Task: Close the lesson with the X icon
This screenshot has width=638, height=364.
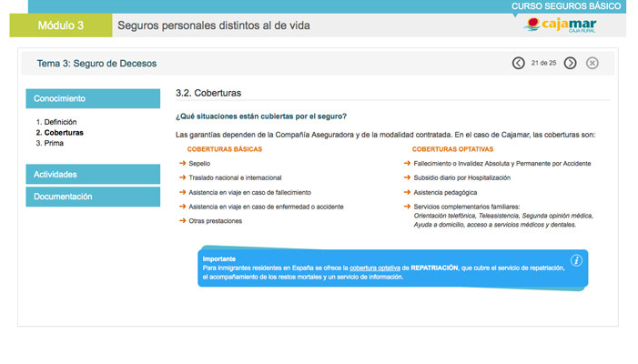Action: [x=592, y=63]
